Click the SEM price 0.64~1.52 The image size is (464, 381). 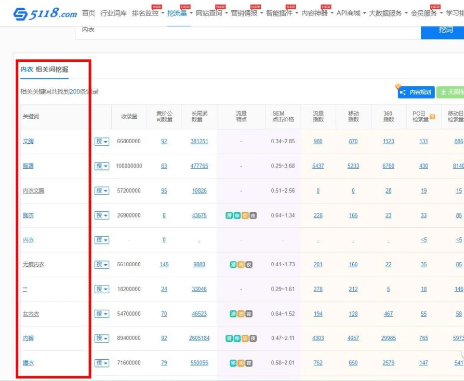(283, 314)
